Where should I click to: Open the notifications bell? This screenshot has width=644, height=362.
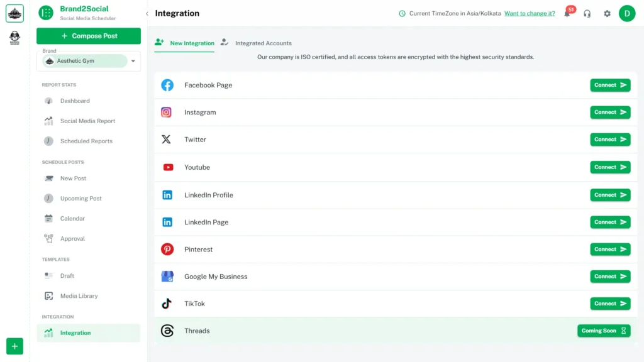[x=567, y=14]
